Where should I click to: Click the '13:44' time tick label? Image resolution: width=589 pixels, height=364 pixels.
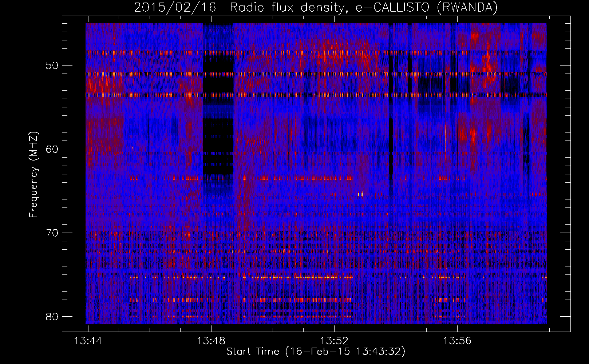coord(88,341)
